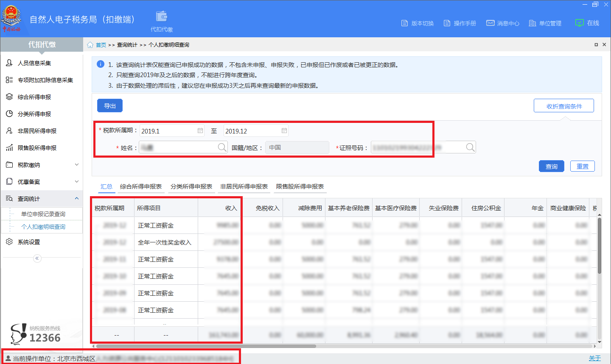Switch to 综合所得申报表 tab

pos(141,187)
